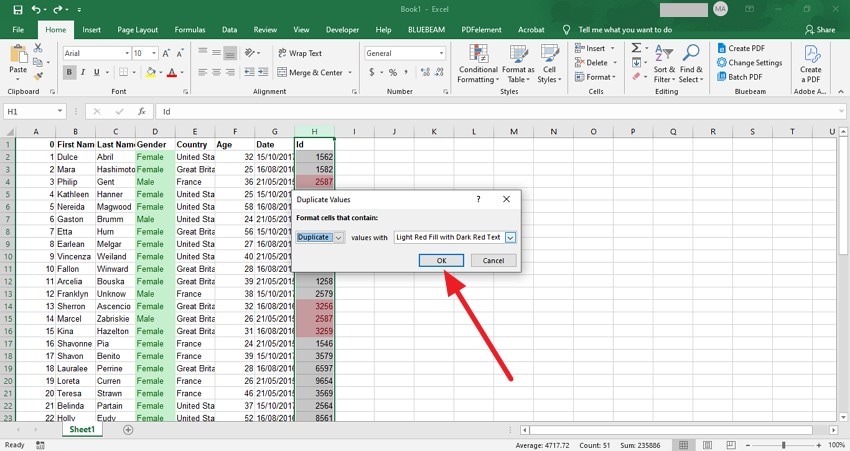Click the Clear eraser icon

click(636, 76)
